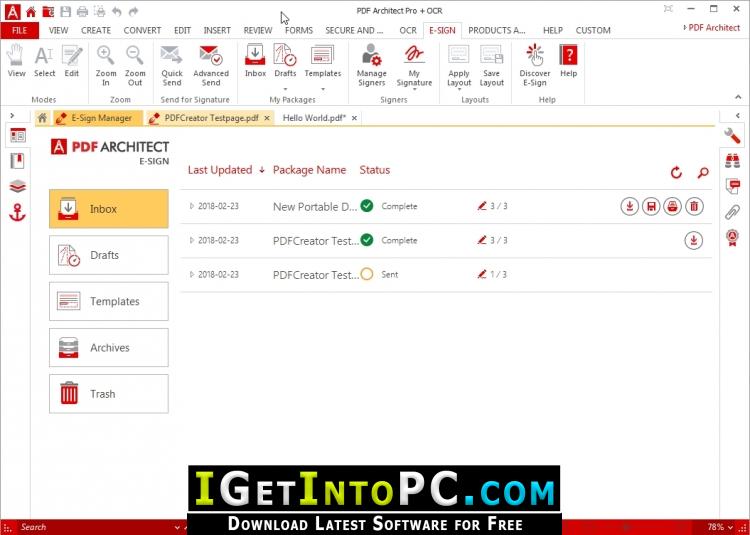Click the Print icon in quick access bar

click(82, 11)
